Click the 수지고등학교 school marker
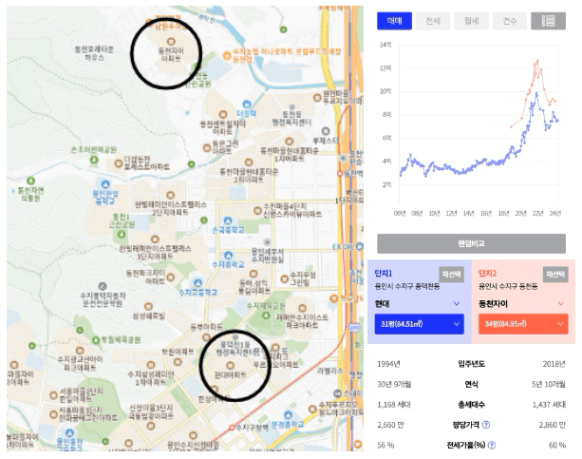The height and width of the screenshot is (459, 582). pos(198,283)
